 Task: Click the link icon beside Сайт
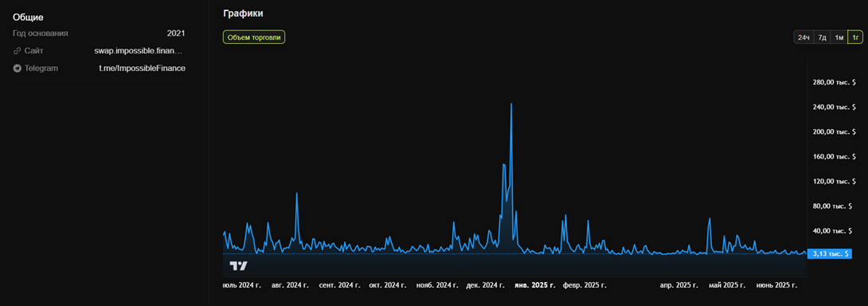18,51
